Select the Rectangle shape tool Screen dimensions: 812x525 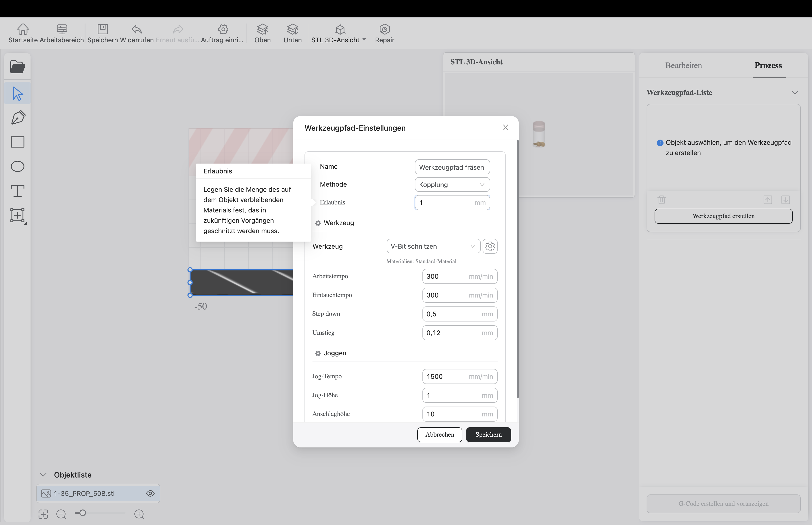click(17, 142)
